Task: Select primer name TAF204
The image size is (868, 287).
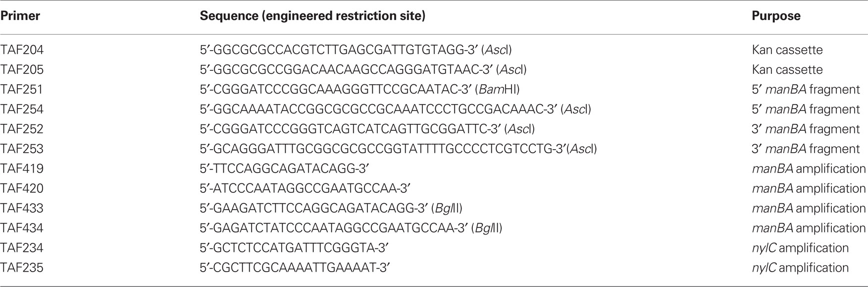Action: coord(22,50)
